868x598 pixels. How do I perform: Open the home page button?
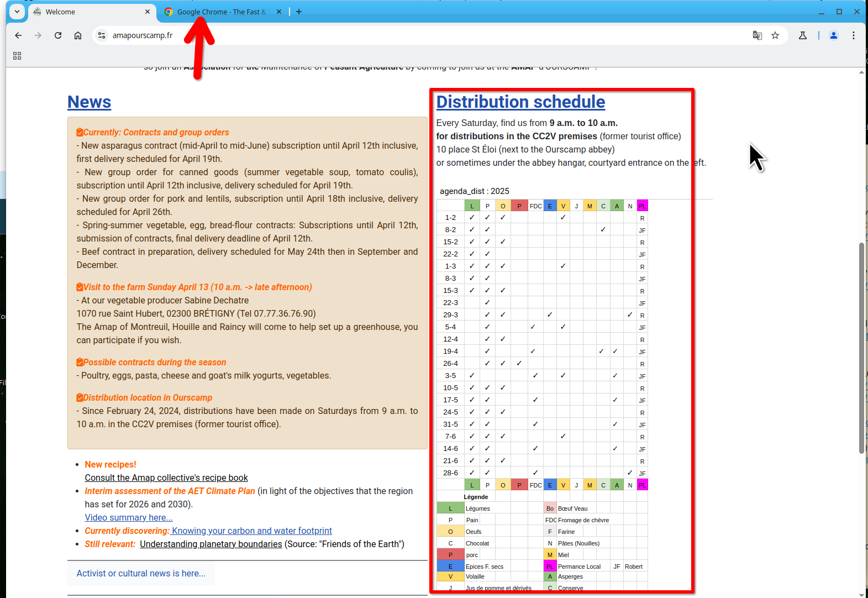[x=78, y=35]
